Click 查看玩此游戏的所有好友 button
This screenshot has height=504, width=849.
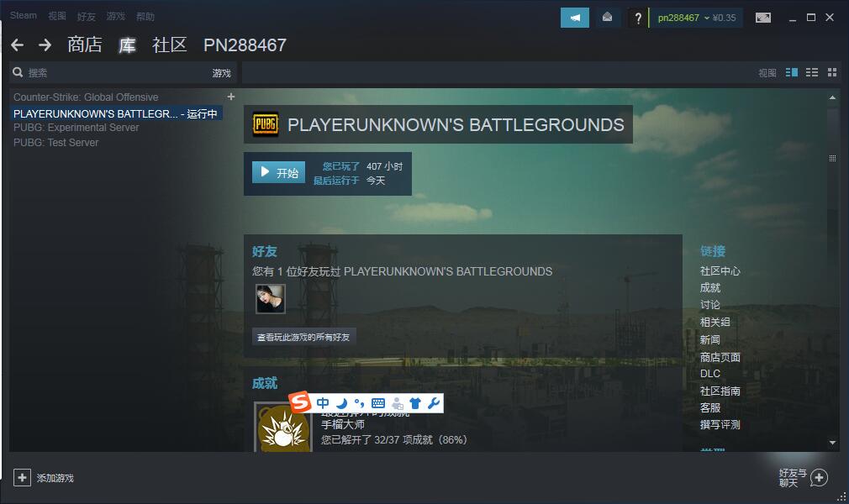tap(303, 337)
